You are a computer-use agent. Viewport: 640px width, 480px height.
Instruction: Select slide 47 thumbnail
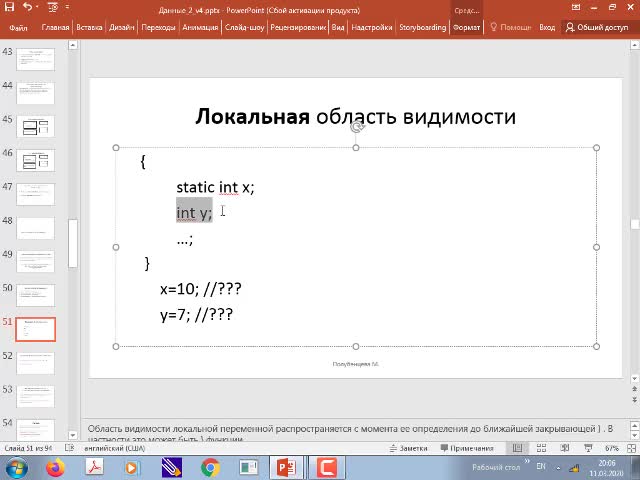(36, 194)
